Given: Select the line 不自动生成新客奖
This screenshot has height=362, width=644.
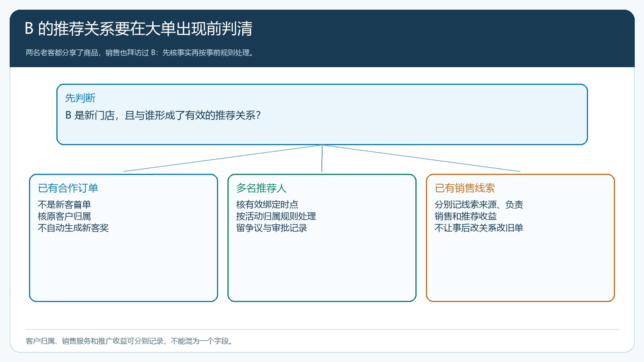Looking at the screenshot, I should pos(73,228).
